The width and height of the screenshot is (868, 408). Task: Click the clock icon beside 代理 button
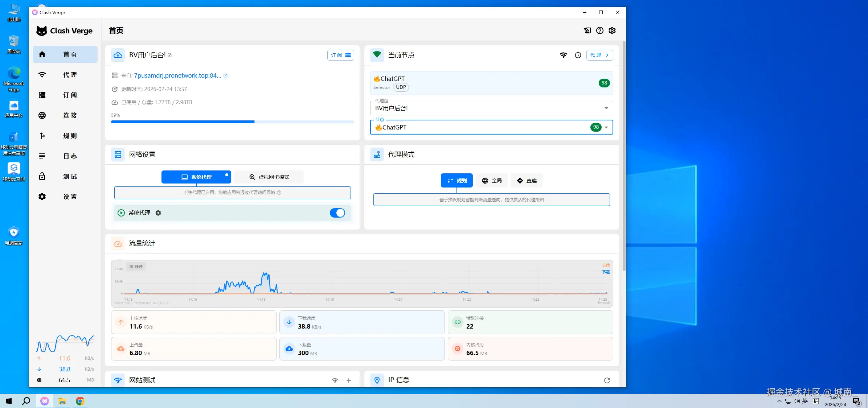(x=578, y=55)
